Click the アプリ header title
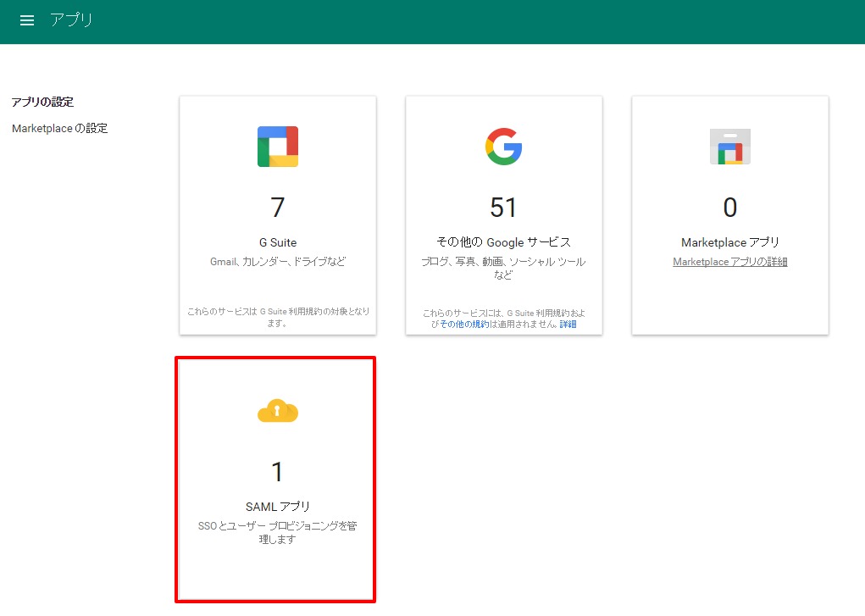The image size is (865, 616). [x=71, y=20]
